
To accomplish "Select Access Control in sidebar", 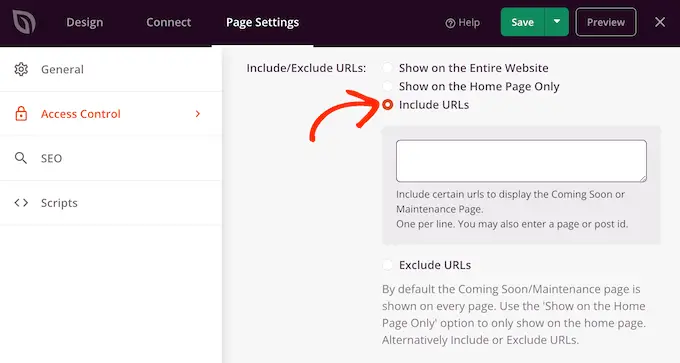I will pyautogui.click(x=111, y=114).
